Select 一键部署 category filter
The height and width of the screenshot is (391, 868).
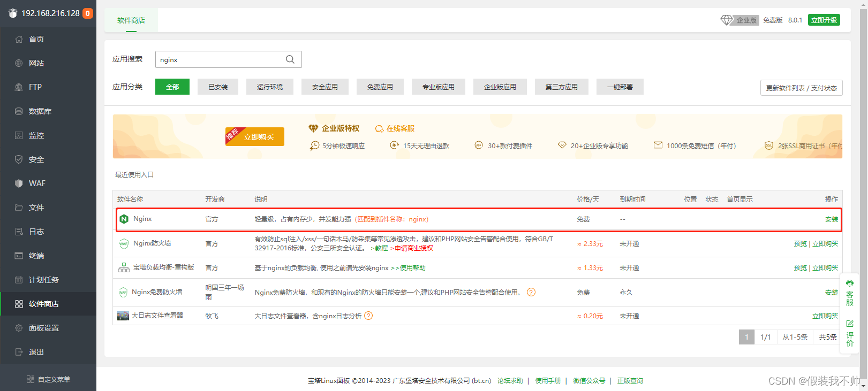(620, 87)
